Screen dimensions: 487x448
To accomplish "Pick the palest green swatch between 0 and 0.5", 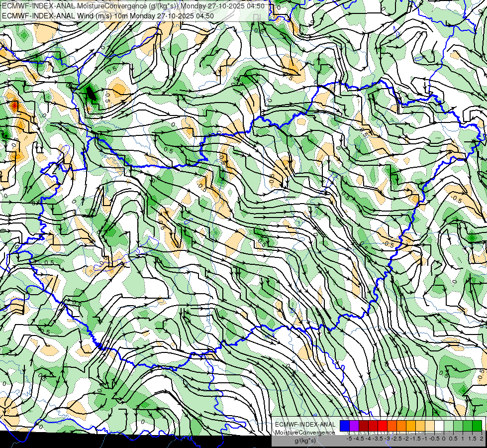I will [449, 426].
